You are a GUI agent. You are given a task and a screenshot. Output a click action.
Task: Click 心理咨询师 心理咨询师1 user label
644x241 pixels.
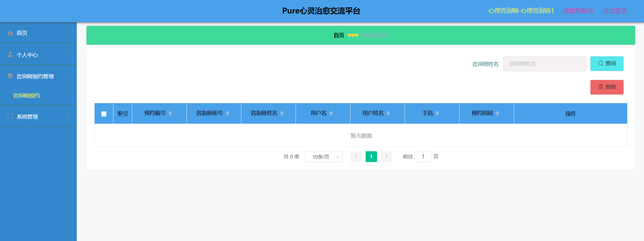[x=521, y=11]
